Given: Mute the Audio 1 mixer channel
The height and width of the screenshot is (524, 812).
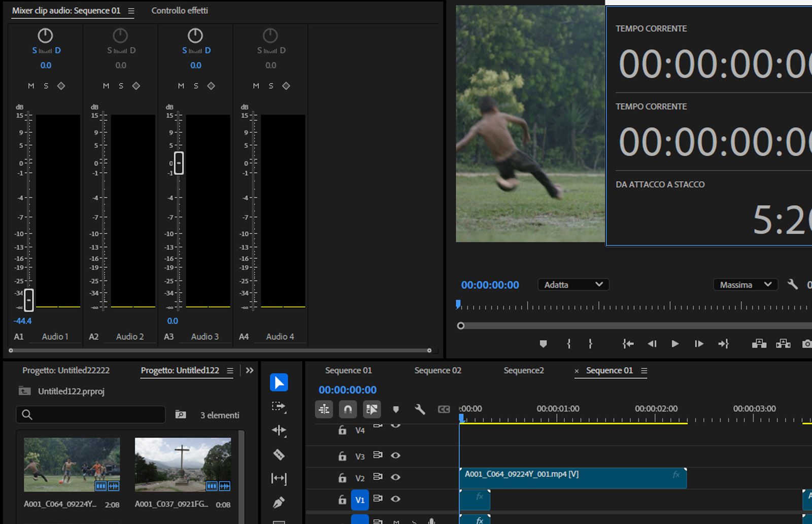Looking at the screenshot, I should [31, 86].
